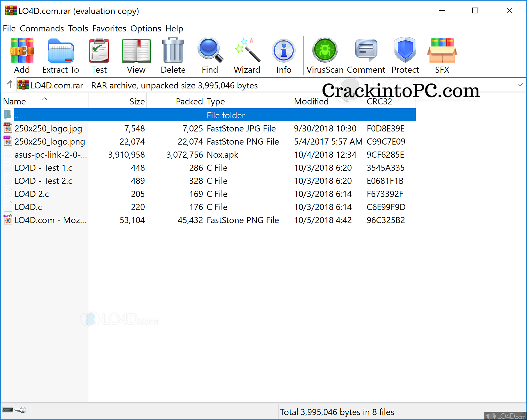
Task: Start VirusScan bug icon
Action: point(325,50)
